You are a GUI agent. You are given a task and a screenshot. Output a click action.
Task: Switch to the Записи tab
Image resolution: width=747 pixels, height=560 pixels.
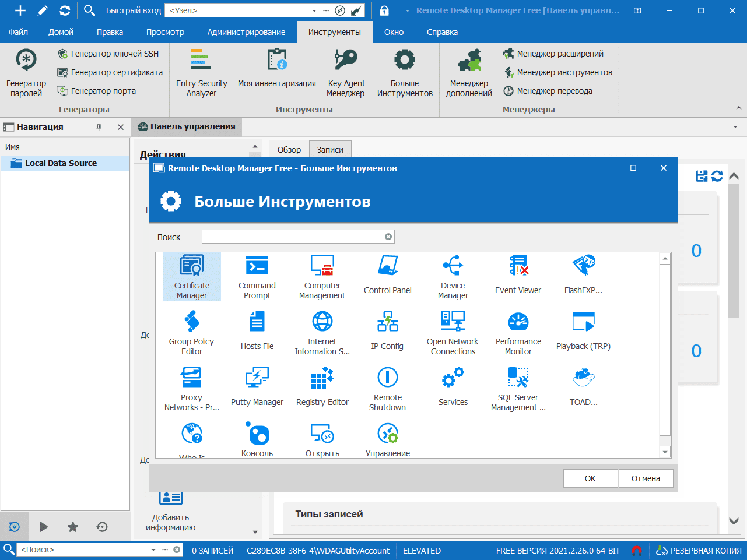[330, 150]
